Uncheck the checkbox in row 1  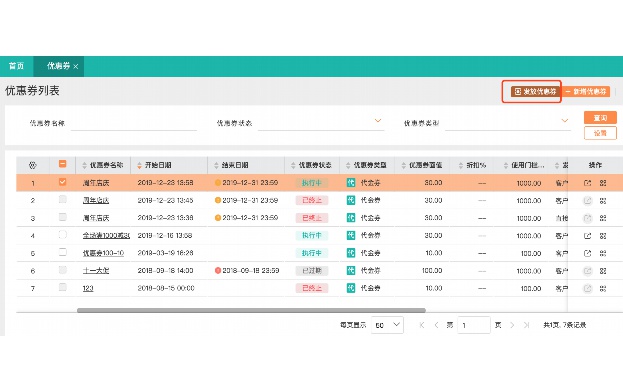click(62, 182)
